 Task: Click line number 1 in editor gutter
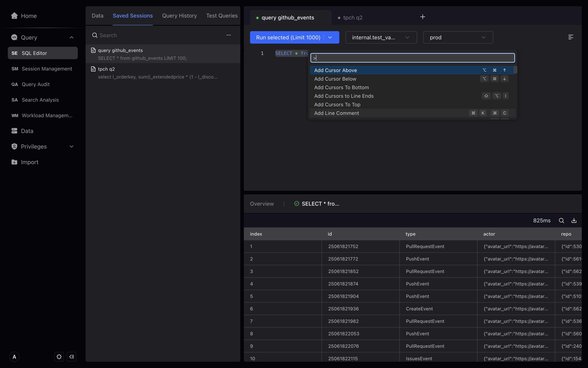(x=262, y=53)
